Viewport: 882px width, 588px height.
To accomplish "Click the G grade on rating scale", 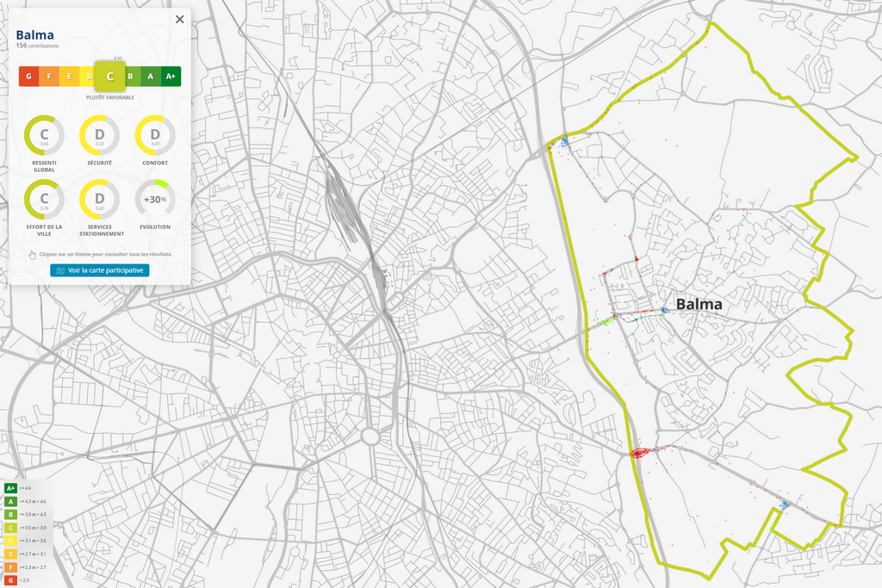I will (x=28, y=77).
